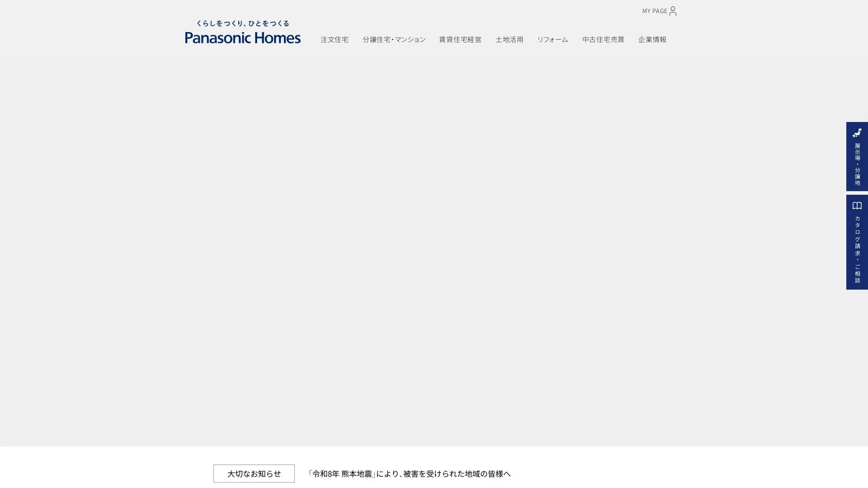Viewport: 868px width, 488px height.
Task: Click the catalog book icon
Action: pyautogui.click(x=857, y=206)
